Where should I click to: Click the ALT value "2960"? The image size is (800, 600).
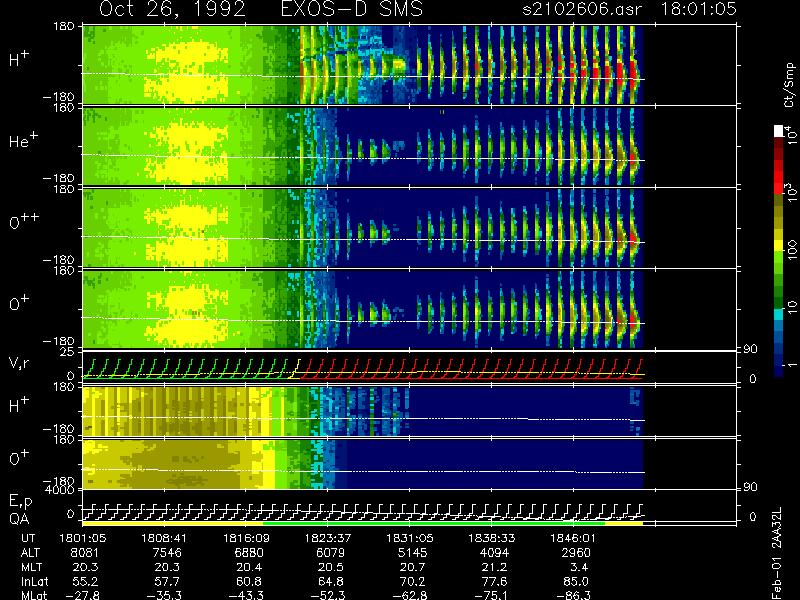[x=576, y=553]
